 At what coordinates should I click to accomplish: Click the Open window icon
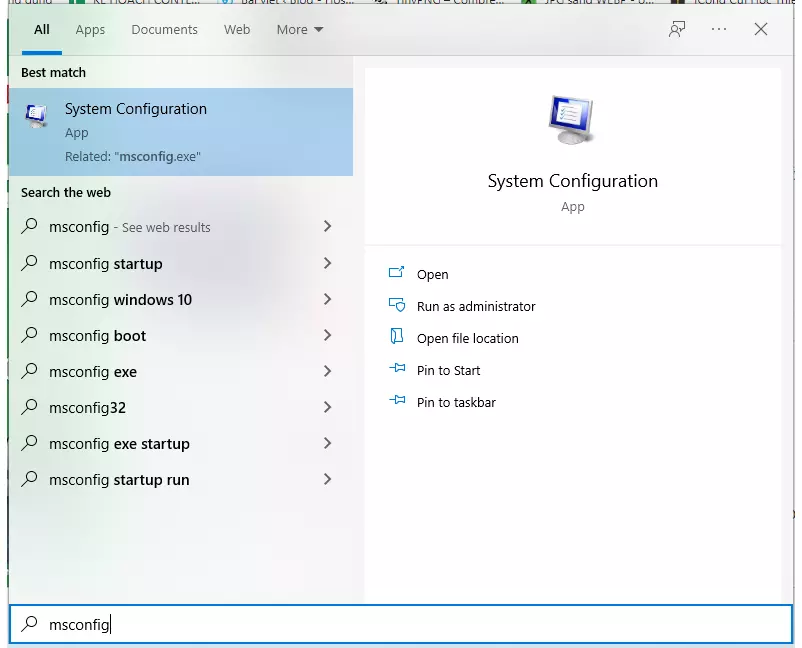[x=396, y=272]
